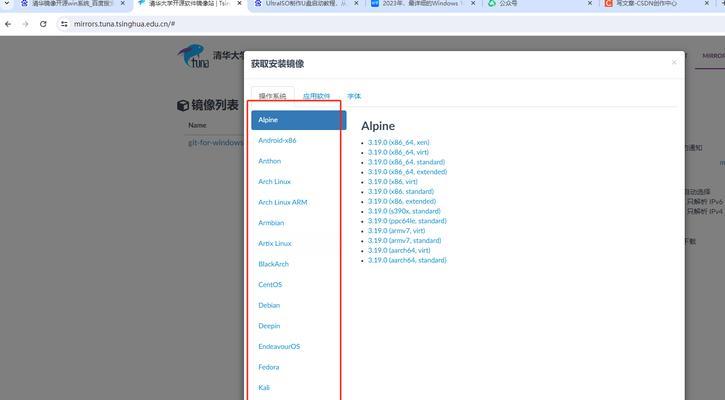Switch to the UltraISO tutorial browser tab
Screen dimensions: 725x400
point(305,3)
